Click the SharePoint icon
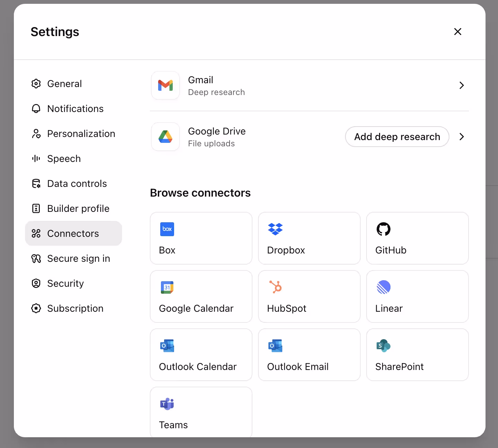 click(384, 346)
